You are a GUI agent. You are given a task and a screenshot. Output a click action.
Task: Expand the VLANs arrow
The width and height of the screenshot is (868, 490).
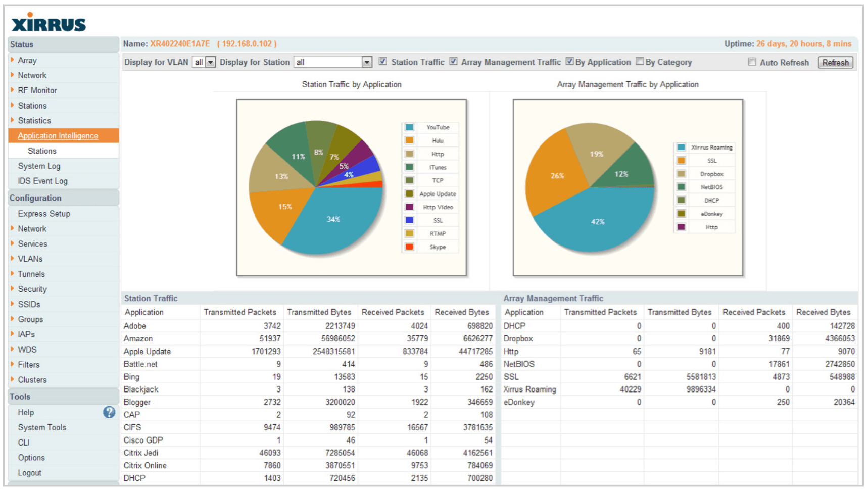(12, 259)
